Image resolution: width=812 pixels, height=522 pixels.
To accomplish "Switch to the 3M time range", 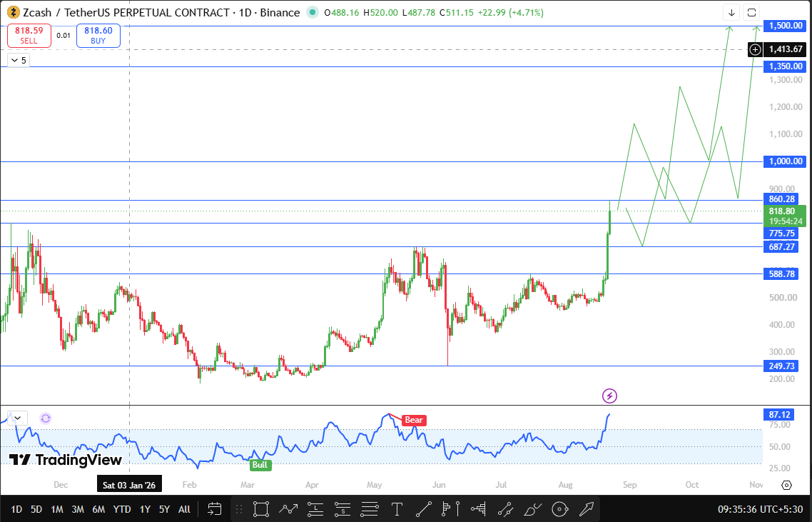I will [x=78, y=509].
